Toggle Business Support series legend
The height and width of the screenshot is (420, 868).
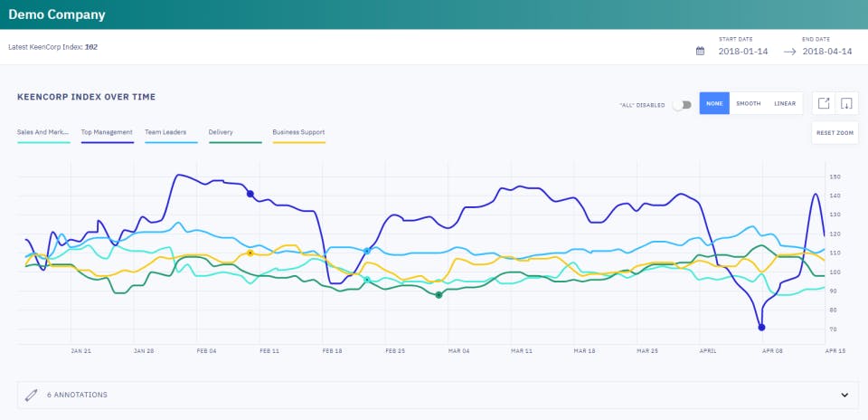click(299, 135)
